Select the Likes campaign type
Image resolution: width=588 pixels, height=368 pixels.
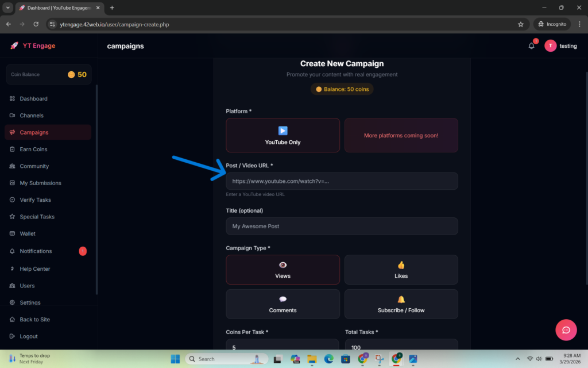click(x=401, y=270)
